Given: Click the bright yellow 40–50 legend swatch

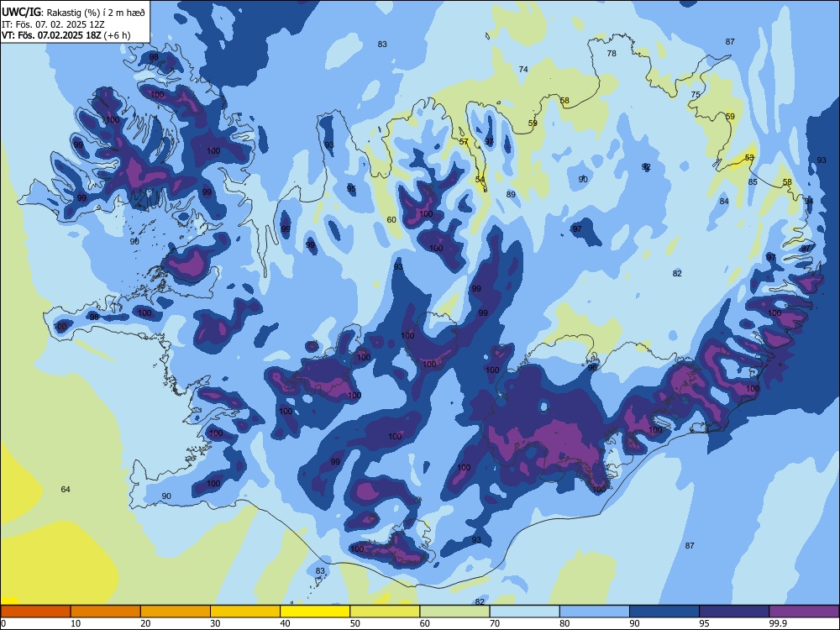Looking at the screenshot, I should click(315, 612).
